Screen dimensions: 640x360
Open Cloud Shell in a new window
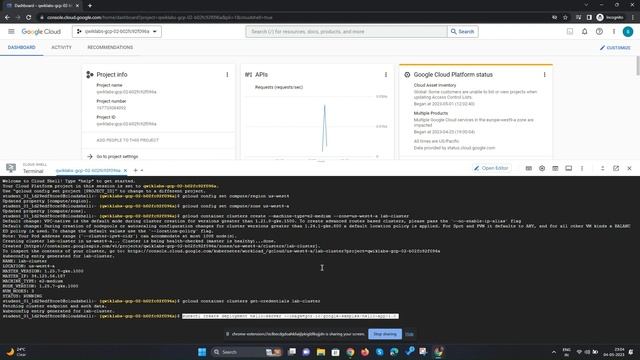616,168
